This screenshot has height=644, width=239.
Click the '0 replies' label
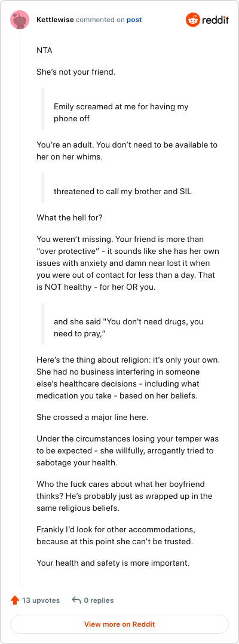coord(99,600)
